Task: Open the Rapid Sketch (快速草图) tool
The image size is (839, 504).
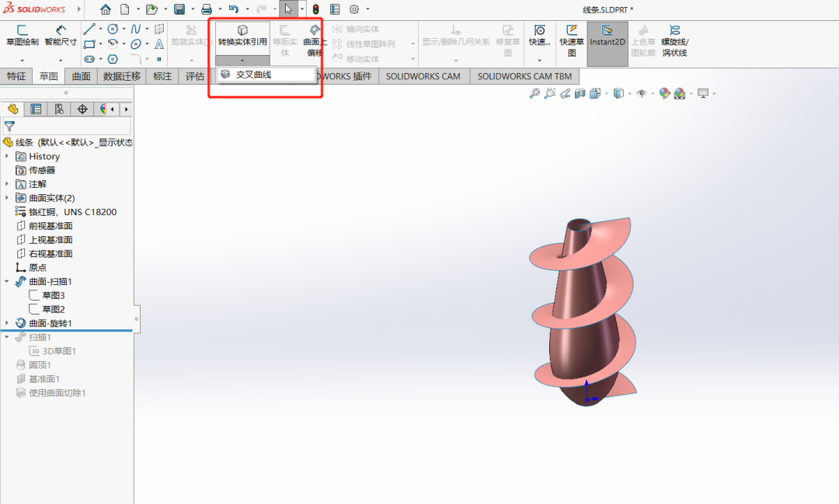Action: click(572, 41)
